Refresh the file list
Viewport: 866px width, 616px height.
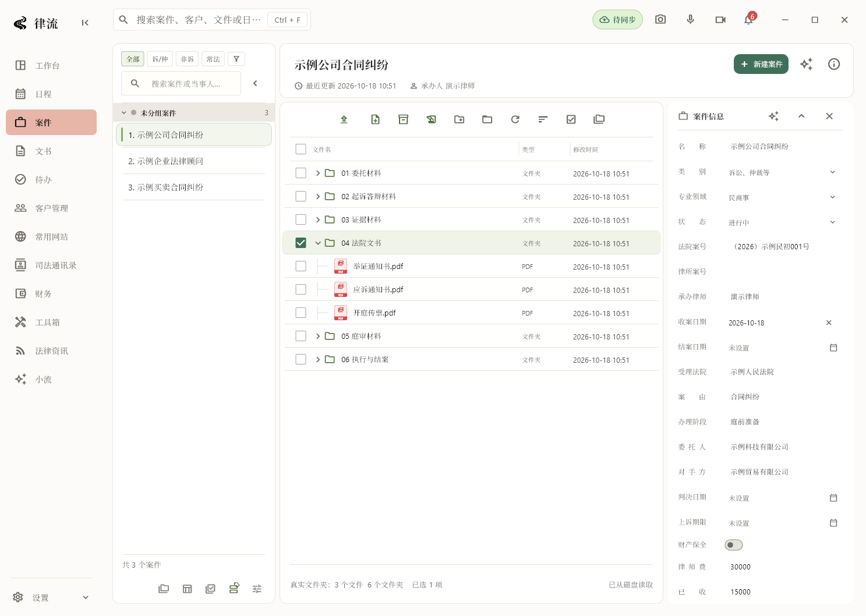tap(515, 119)
